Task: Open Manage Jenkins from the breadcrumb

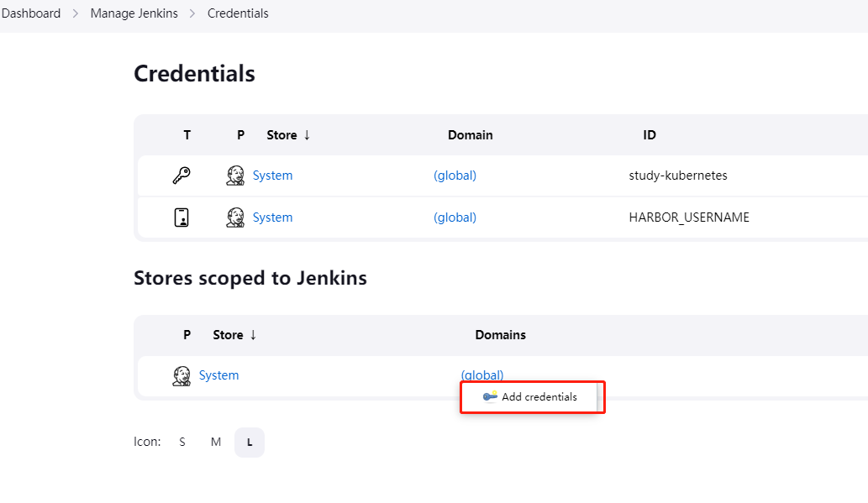Action: click(134, 13)
